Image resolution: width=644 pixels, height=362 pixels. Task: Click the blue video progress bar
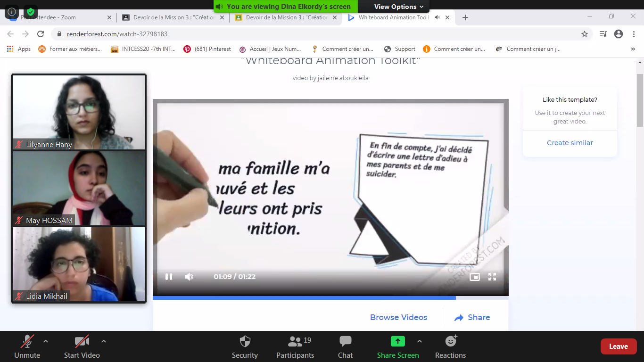tap(304, 298)
